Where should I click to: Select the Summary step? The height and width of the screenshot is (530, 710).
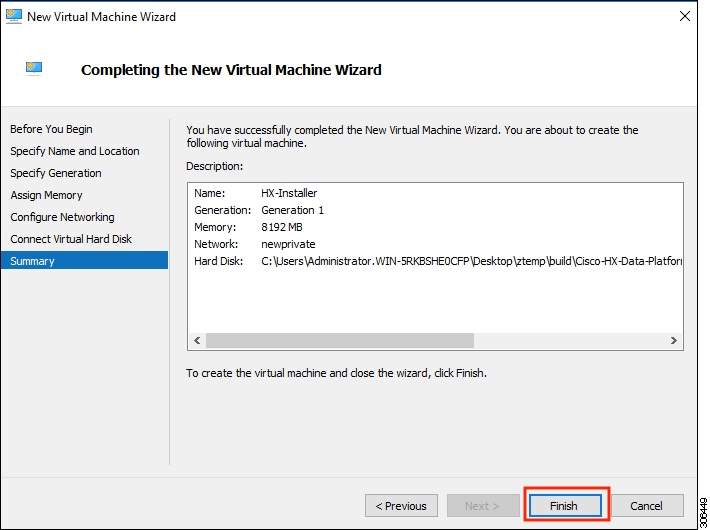33,261
